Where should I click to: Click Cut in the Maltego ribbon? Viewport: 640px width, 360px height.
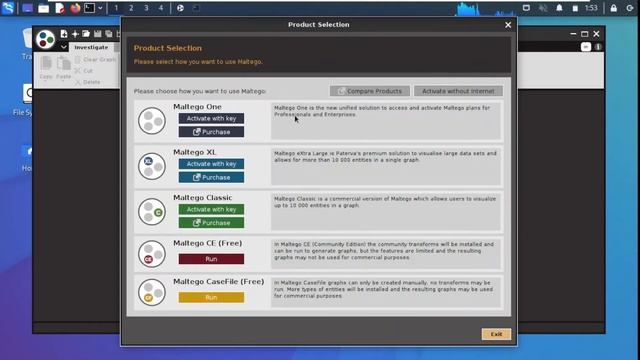click(84, 71)
